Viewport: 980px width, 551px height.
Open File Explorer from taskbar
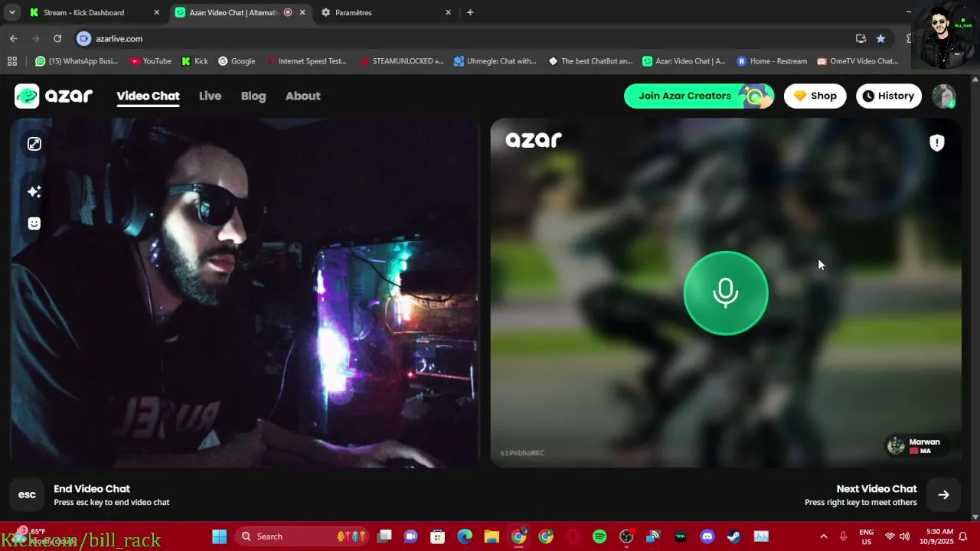coord(492,536)
